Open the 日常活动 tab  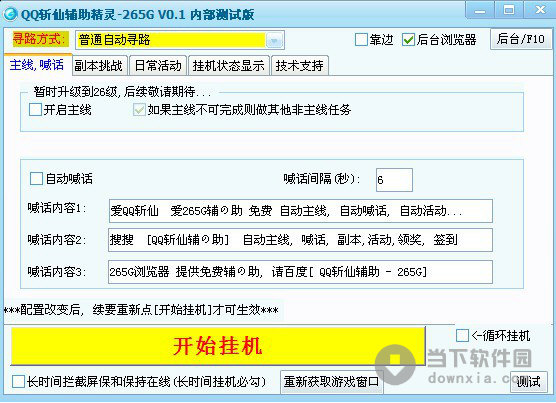[158, 66]
